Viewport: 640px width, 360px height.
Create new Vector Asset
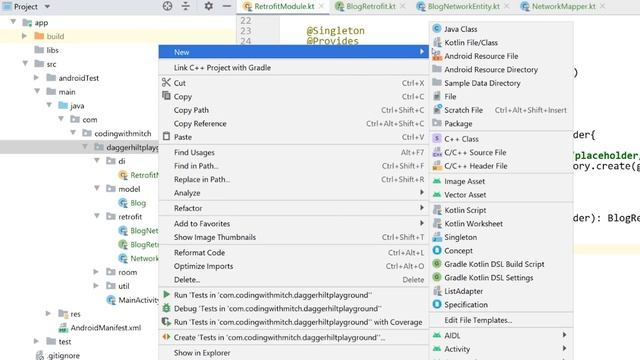click(x=501, y=195)
